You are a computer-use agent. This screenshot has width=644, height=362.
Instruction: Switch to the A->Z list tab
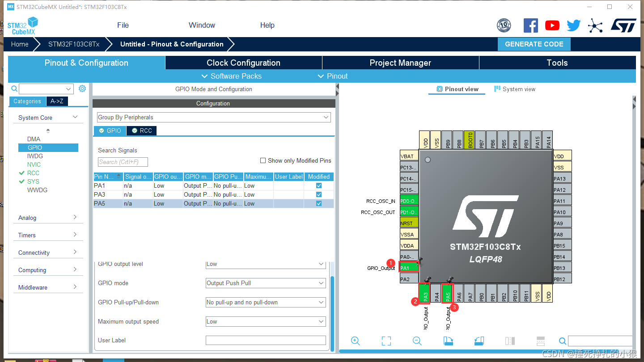(57, 101)
